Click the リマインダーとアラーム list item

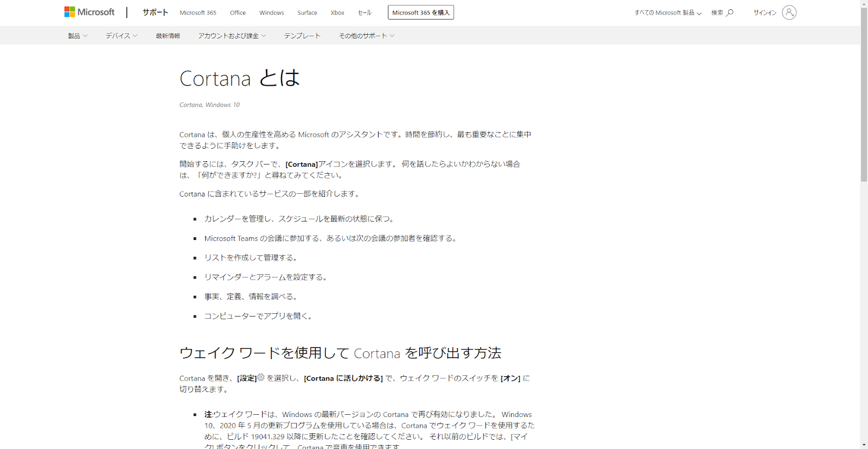pyautogui.click(x=265, y=277)
